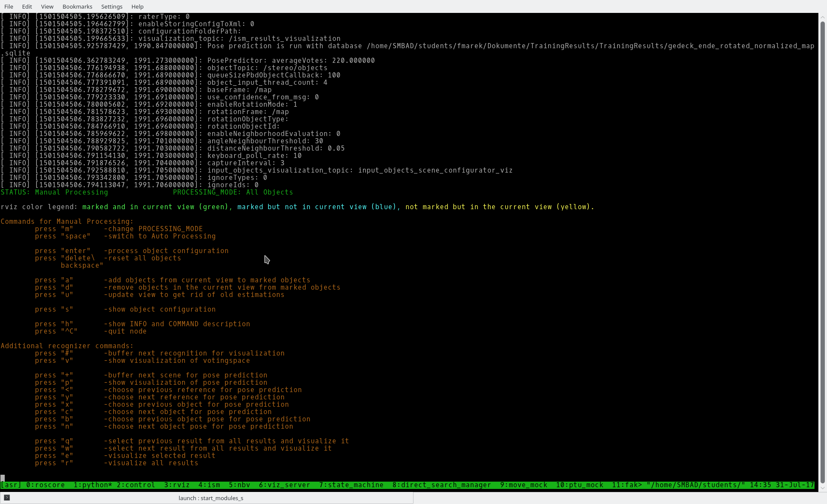Image resolution: width=827 pixels, height=504 pixels.
Task: Select the 'launch : start_modules_s' tab
Action: pyautogui.click(x=211, y=498)
